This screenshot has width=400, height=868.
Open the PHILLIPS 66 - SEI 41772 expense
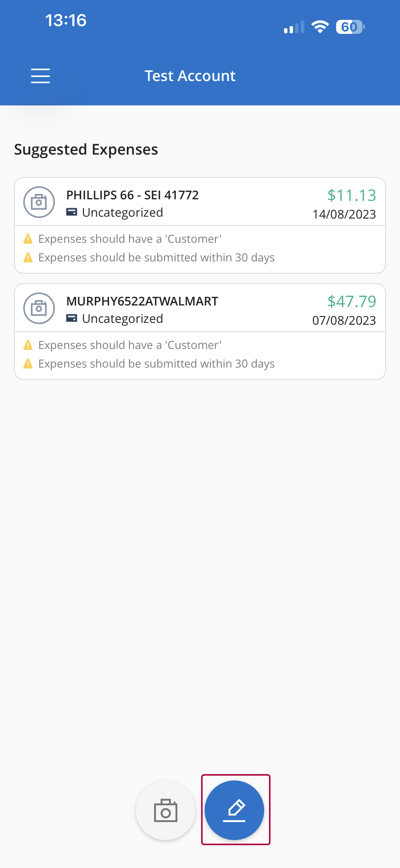132,195
